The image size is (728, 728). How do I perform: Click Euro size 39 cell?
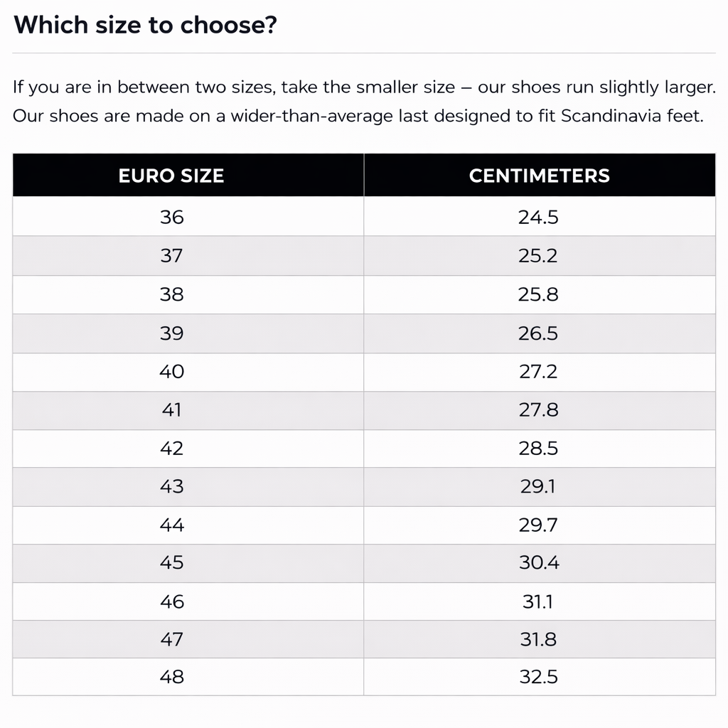tap(171, 333)
